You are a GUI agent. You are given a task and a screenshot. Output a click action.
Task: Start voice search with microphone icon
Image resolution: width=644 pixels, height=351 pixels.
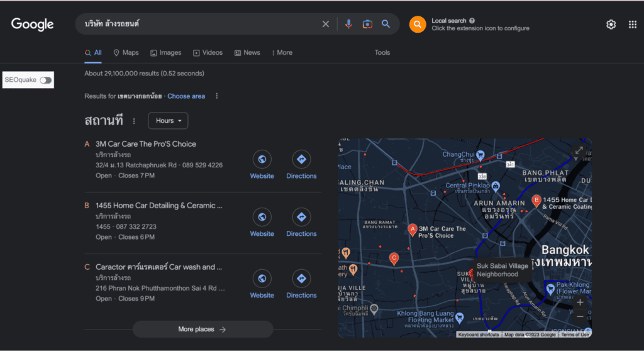tap(348, 24)
